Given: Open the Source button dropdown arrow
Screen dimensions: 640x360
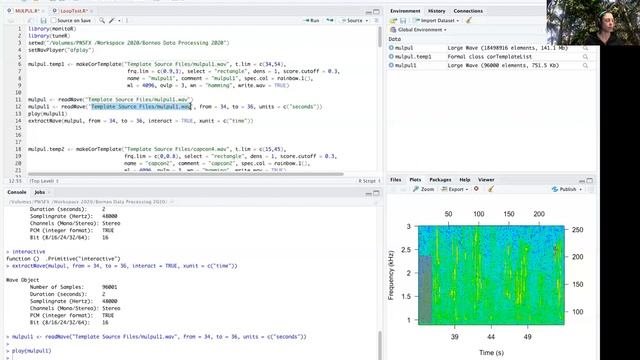Looking at the screenshot, I should pos(367,21).
